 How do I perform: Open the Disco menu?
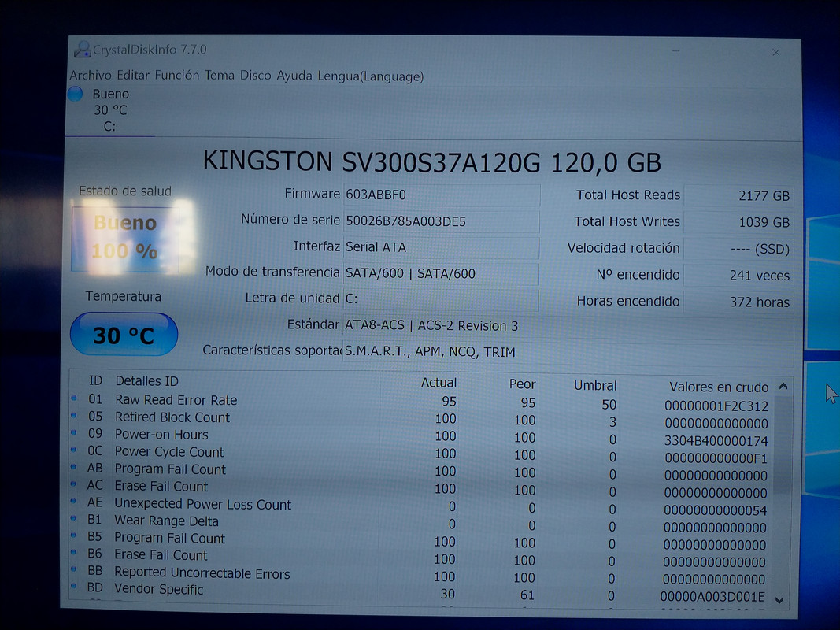pos(256,76)
